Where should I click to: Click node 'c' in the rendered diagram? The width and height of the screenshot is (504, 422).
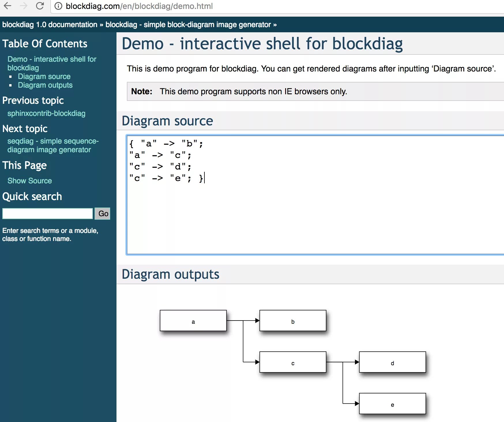pyautogui.click(x=293, y=362)
